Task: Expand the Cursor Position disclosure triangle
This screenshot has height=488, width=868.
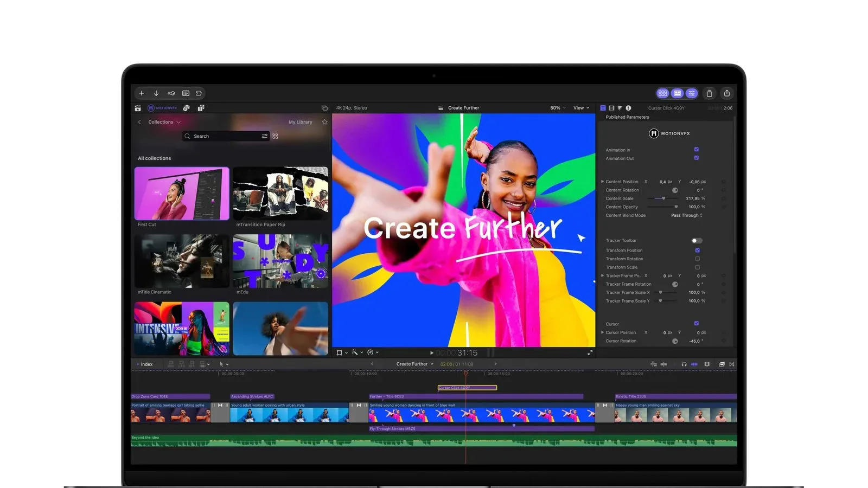Action: (x=602, y=332)
